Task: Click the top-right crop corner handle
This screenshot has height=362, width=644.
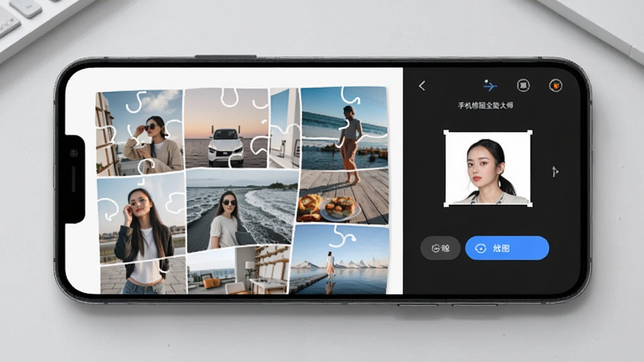Action: point(530,132)
